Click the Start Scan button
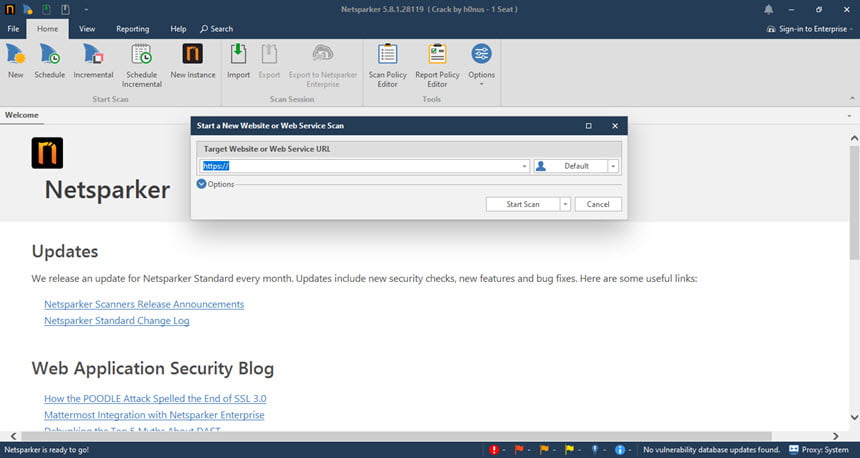The image size is (860, 458). (523, 204)
